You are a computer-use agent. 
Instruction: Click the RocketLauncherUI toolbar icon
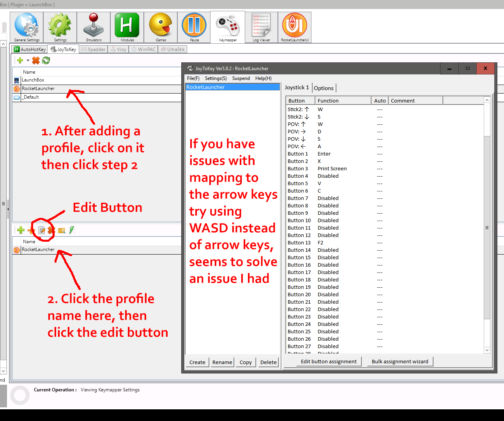(x=295, y=27)
